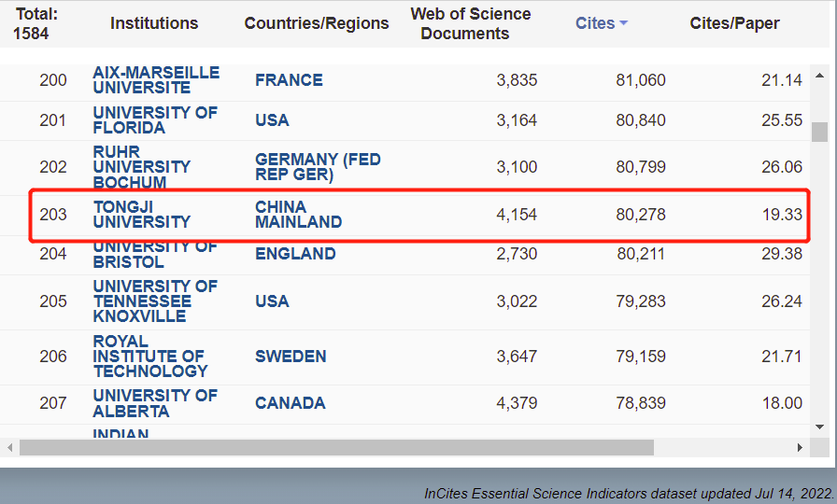Open the Aix-Marseille Universite institution link

(156, 80)
